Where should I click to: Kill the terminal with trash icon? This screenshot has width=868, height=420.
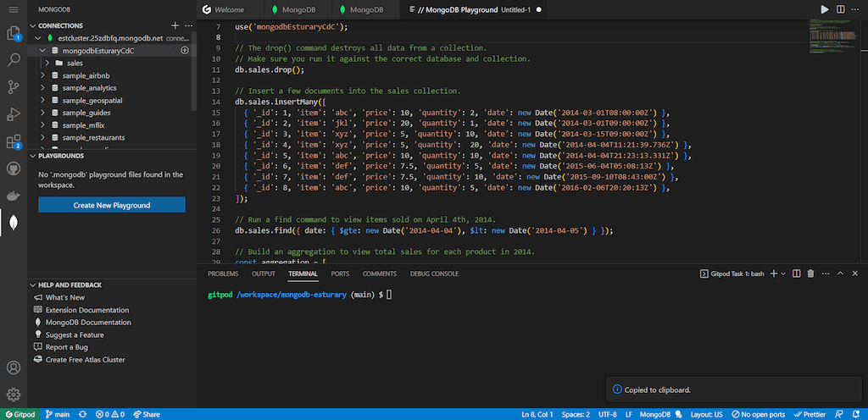pos(811,274)
